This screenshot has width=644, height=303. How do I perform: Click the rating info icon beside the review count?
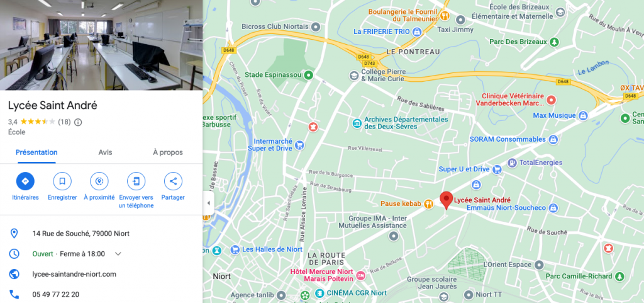(x=78, y=122)
